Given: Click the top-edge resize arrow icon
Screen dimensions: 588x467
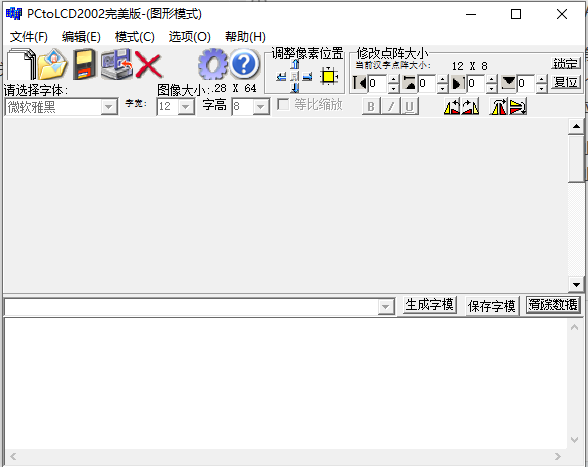Looking at the screenshot, I should coord(410,83).
